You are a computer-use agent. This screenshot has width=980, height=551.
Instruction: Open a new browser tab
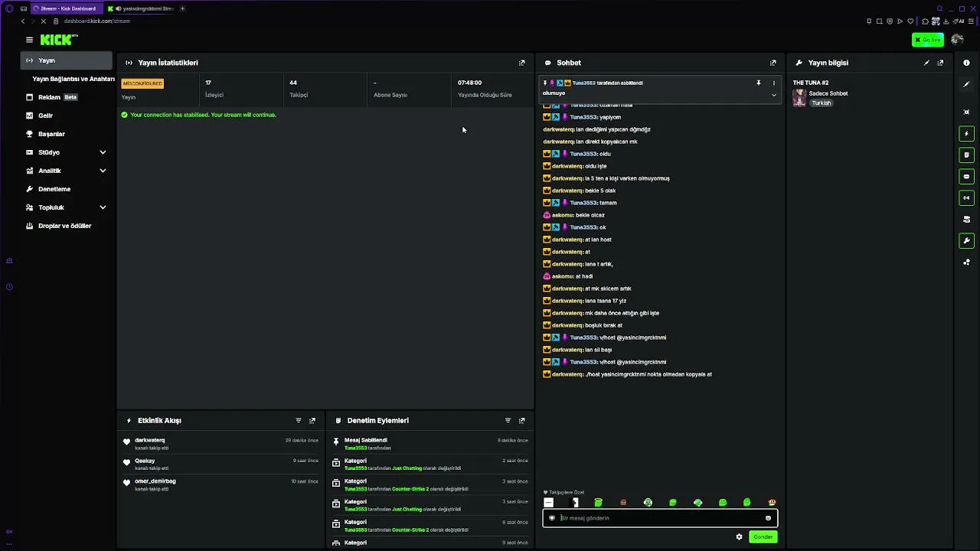pyautogui.click(x=182, y=8)
